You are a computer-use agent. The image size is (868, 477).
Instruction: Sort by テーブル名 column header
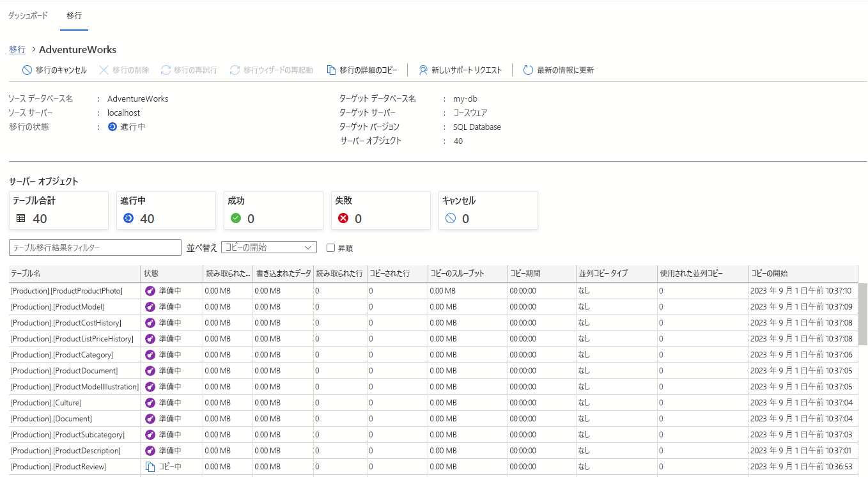click(x=75, y=273)
